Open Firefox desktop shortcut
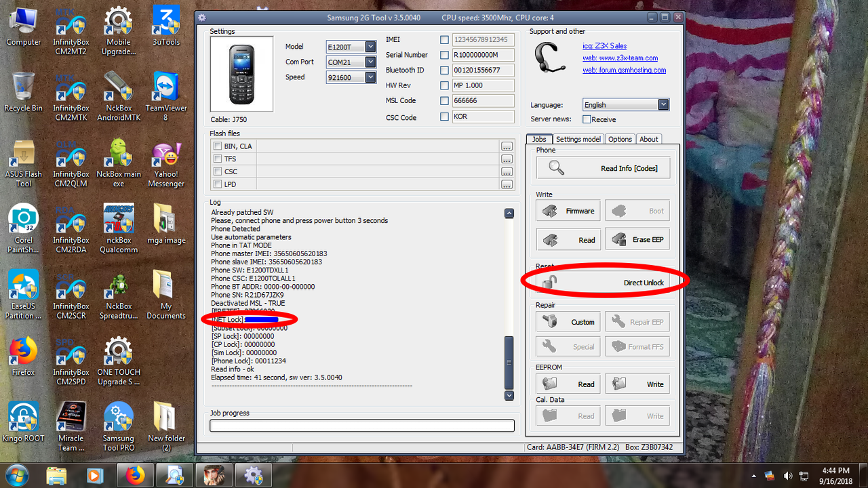The width and height of the screenshot is (868, 488). 24,357
